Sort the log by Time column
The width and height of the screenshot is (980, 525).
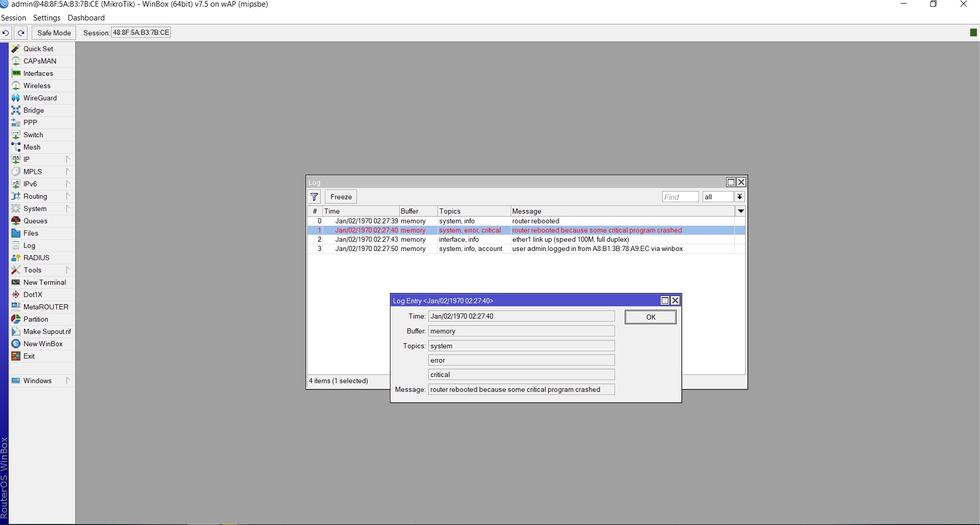click(361, 211)
